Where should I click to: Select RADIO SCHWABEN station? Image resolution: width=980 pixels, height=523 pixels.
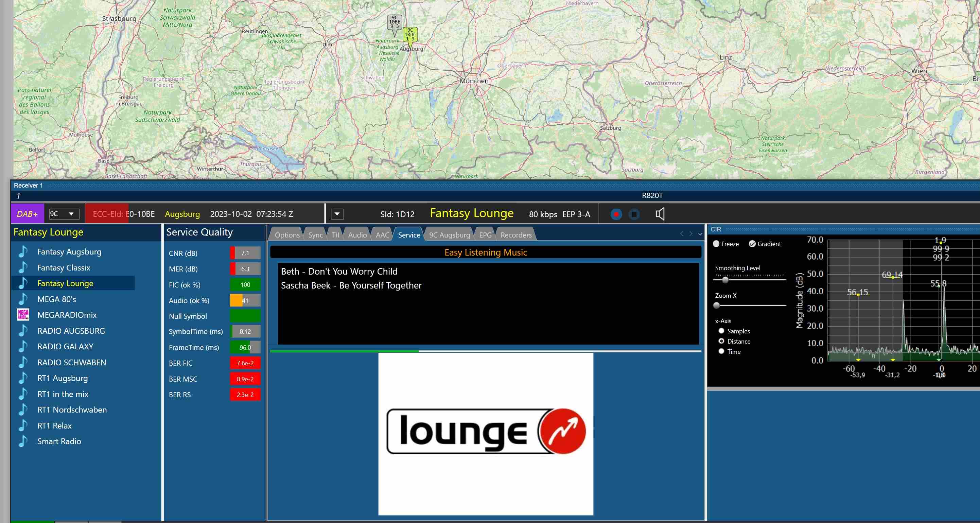click(71, 363)
